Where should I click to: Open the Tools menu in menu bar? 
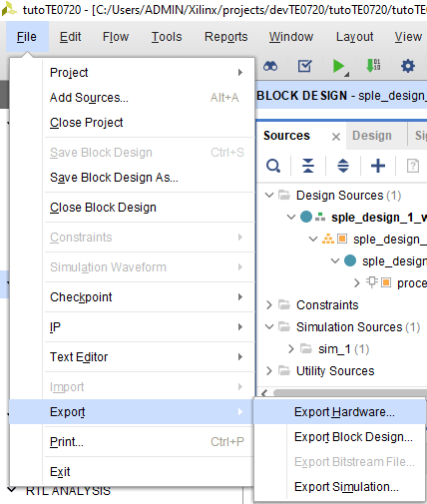(167, 37)
